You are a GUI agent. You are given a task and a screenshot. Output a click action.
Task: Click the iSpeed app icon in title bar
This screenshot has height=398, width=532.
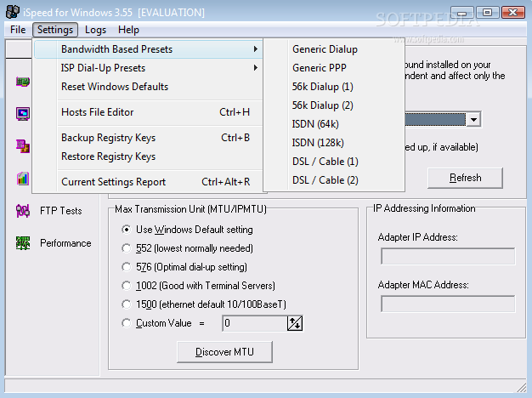[13, 12]
